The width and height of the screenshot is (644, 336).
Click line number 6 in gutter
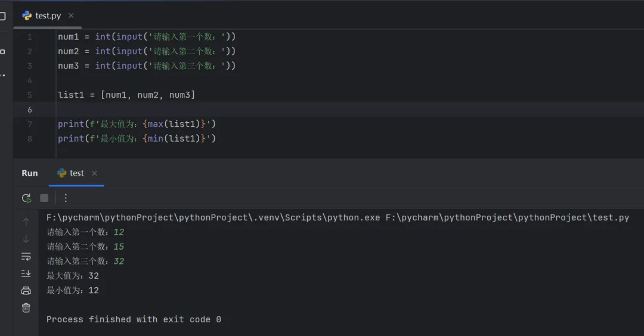(x=30, y=110)
